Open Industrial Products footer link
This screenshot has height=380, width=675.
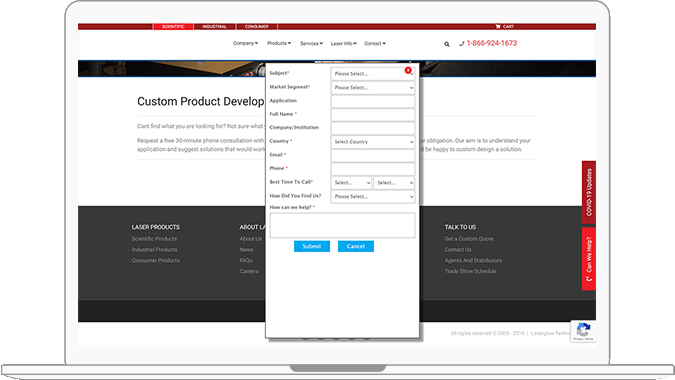click(155, 250)
